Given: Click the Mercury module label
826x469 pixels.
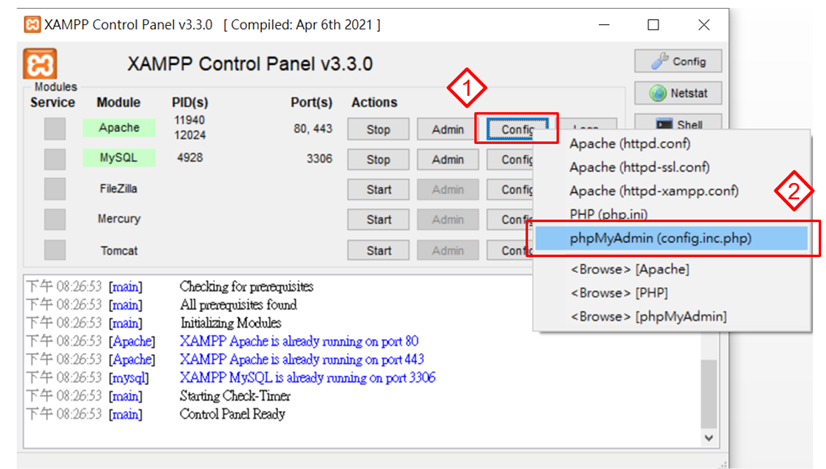Looking at the screenshot, I should 119,219.
